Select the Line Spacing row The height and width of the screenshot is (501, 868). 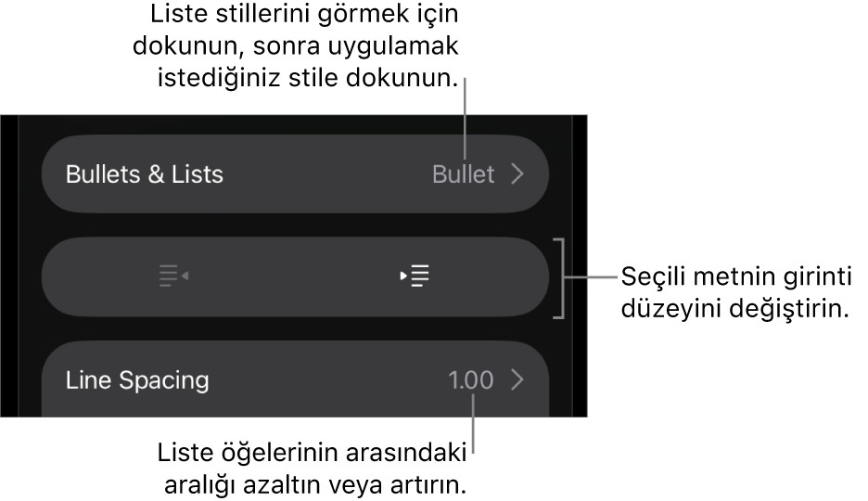(295, 380)
